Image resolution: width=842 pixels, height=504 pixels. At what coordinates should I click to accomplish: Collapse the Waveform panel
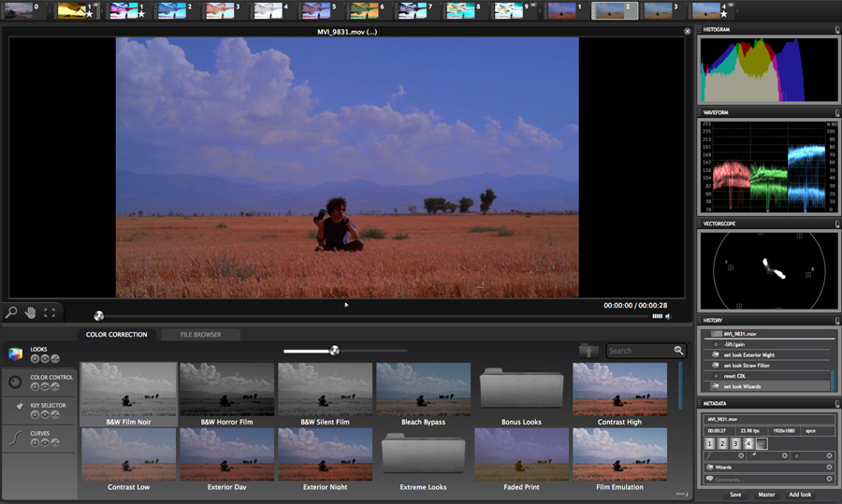tap(835, 113)
